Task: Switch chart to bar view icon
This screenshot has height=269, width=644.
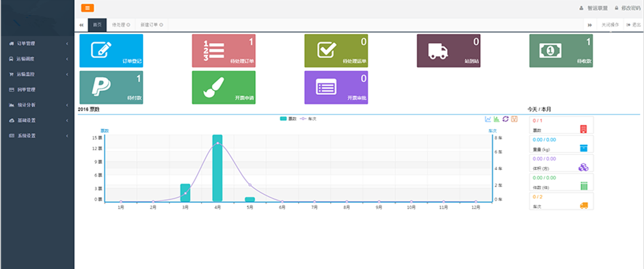Action: (x=496, y=119)
